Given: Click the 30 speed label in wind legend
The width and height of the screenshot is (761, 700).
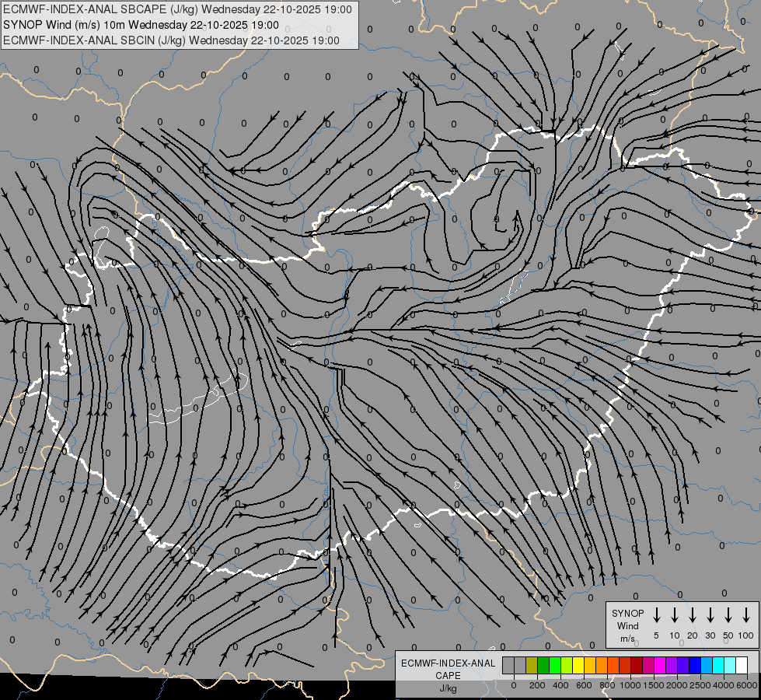Looking at the screenshot, I should (x=710, y=635).
